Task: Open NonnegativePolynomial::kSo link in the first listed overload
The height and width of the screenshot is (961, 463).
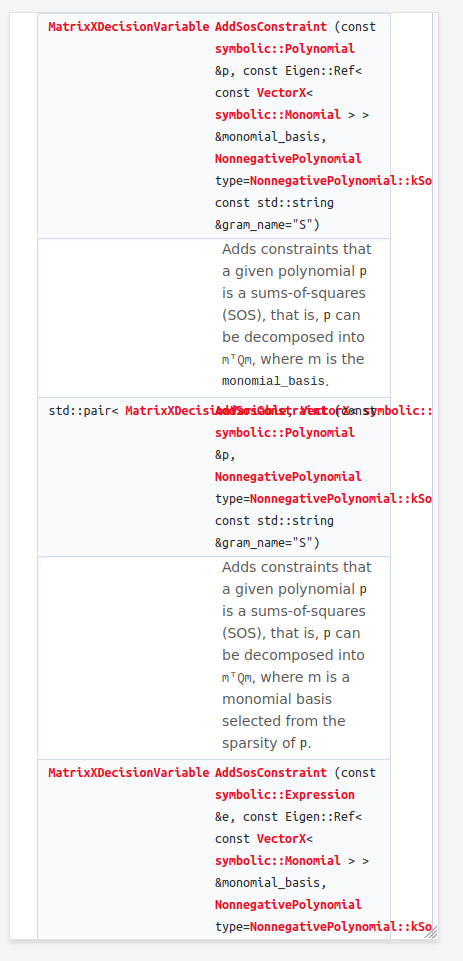Action: pos(340,181)
